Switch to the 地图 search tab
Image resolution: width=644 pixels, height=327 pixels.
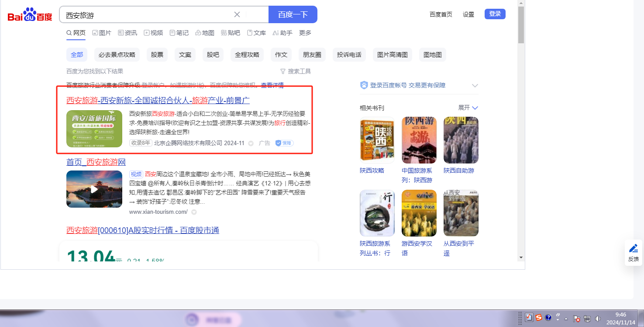[x=205, y=33]
